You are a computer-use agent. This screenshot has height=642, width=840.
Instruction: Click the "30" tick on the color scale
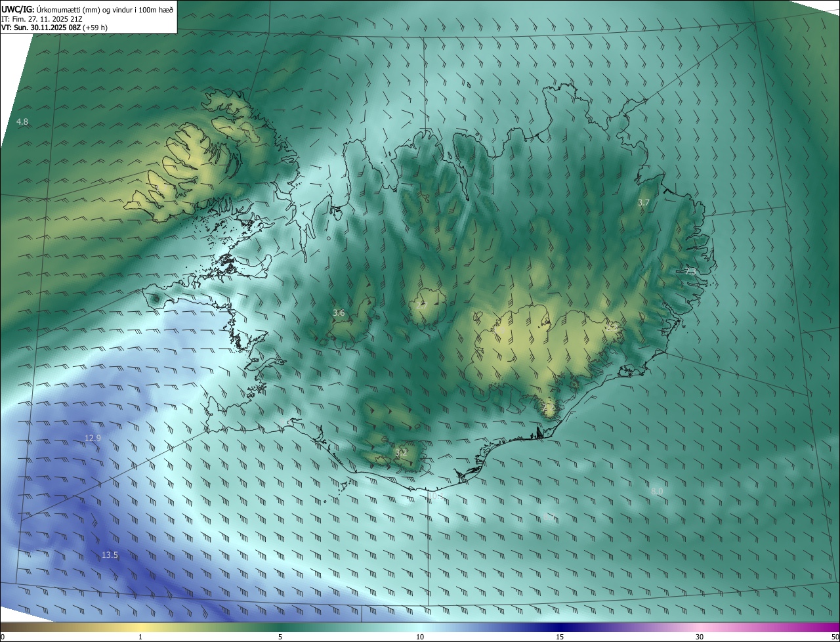coord(700,637)
